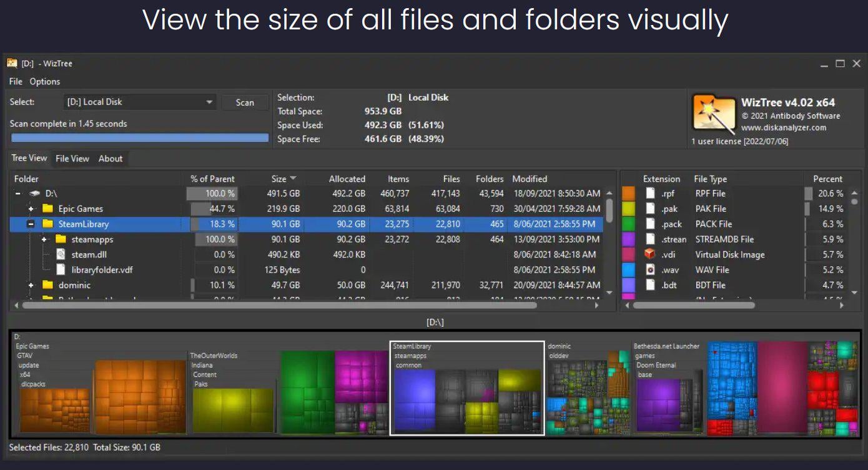The width and height of the screenshot is (868, 470).
Task: Sort by the File Type column header
Action: tap(711, 179)
